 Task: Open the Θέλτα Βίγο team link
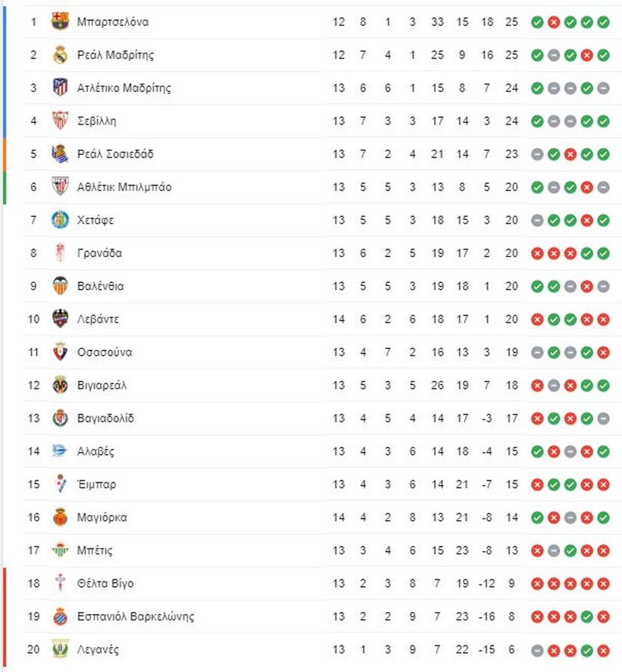[105, 583]
